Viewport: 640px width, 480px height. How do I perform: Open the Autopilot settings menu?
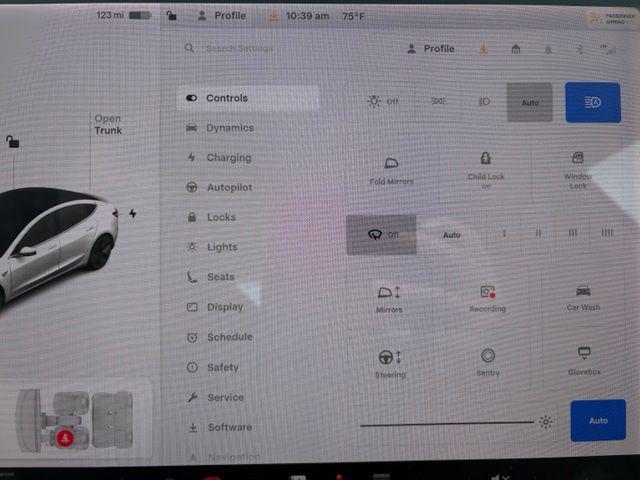(220, 187)
